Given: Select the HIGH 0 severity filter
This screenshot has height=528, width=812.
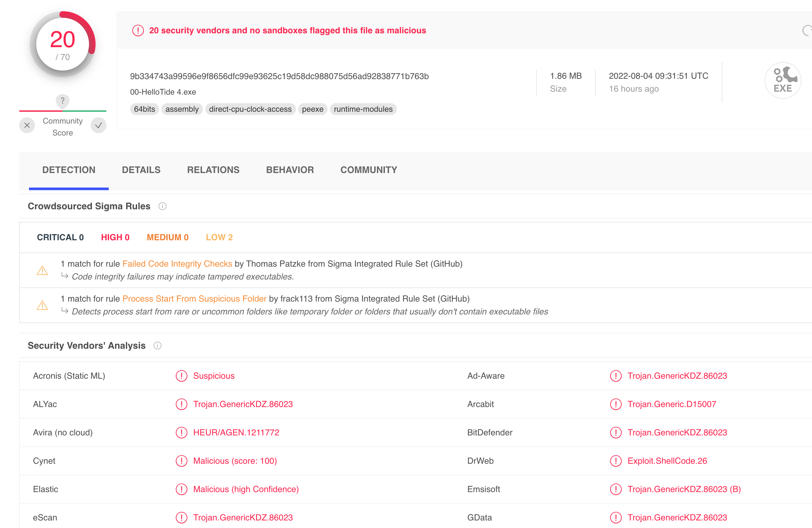Looking at the screenshot, I should point(115,237).
